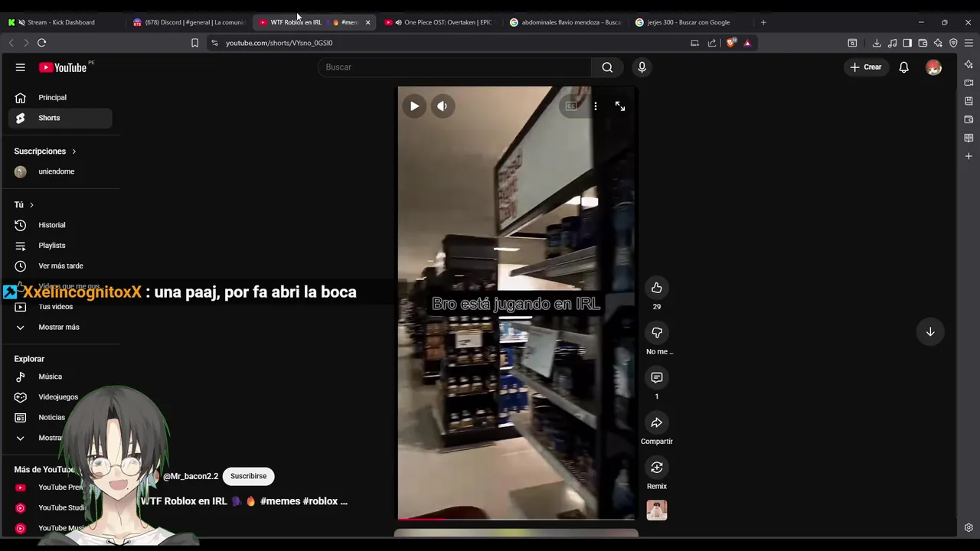This screenshot has height=551, width=980.
Task: Toggle the browser sidebar panel icon
Action: [907, 43]
